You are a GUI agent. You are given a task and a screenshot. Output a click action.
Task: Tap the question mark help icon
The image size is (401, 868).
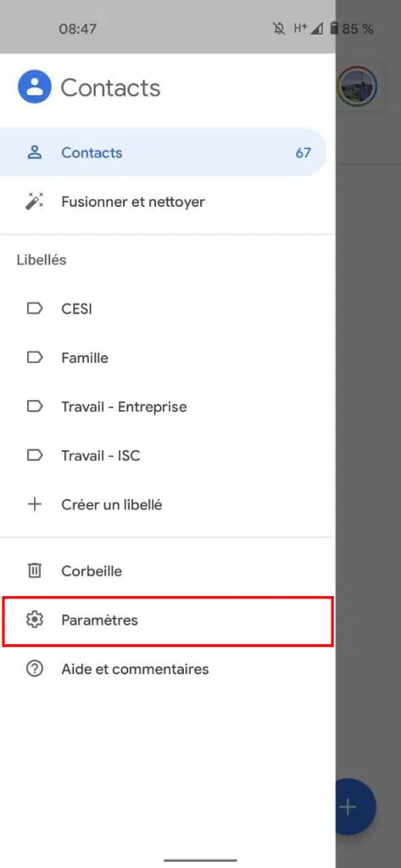click(x=35, y=670)
